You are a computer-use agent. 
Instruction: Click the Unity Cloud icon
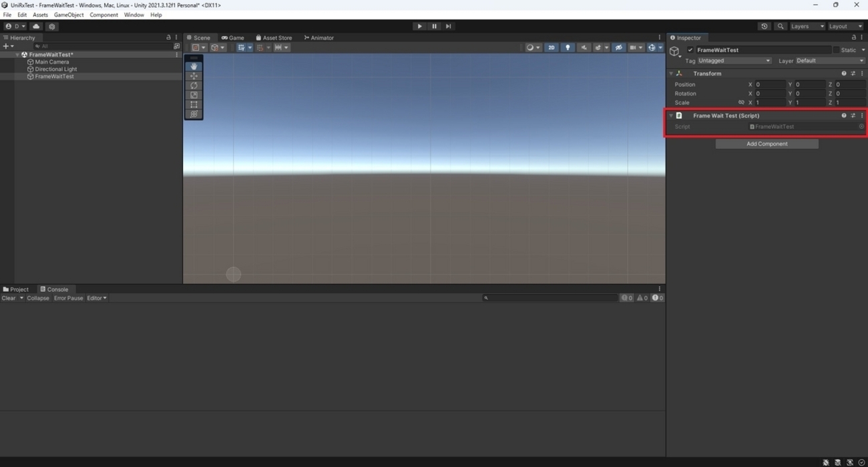point(35,26)
